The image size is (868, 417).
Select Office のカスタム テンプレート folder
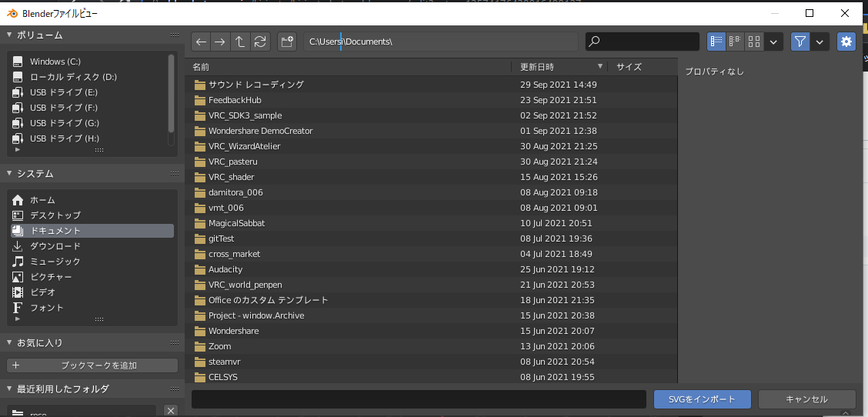431,300
